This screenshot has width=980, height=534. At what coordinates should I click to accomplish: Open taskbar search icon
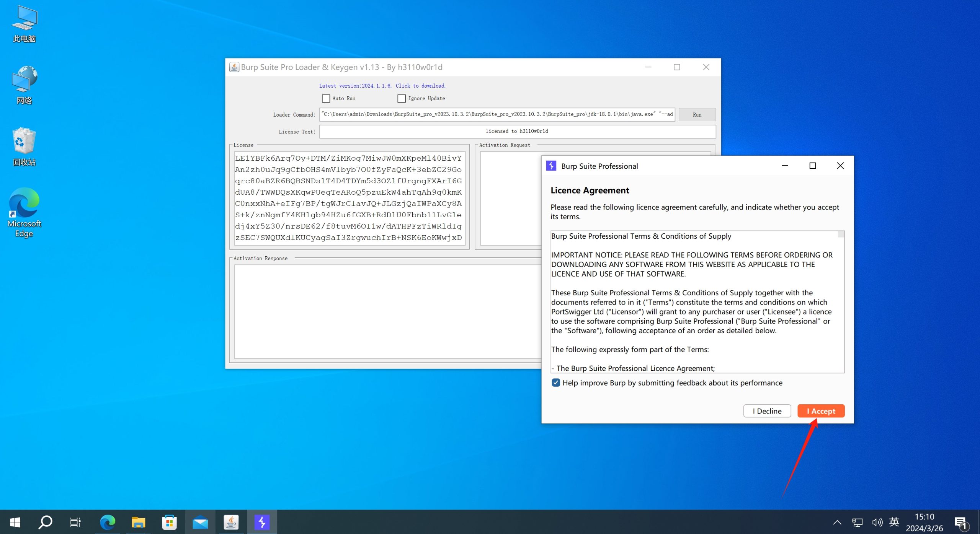point(45,522)
